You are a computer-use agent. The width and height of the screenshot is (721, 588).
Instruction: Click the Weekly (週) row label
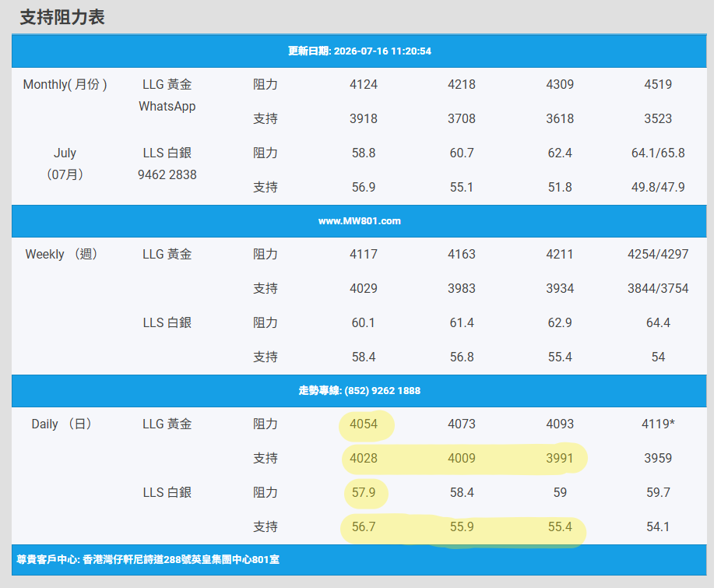[x=62, y=254]
